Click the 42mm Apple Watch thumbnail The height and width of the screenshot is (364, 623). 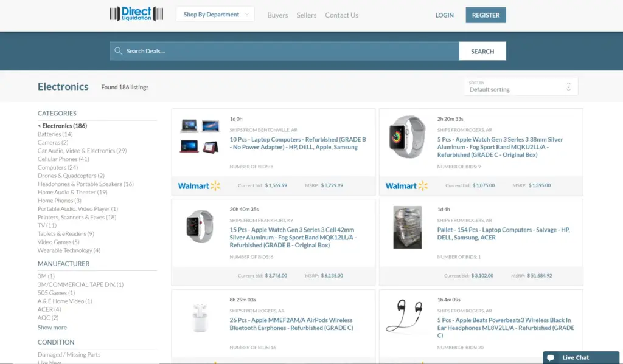click(x=200, y=227)
